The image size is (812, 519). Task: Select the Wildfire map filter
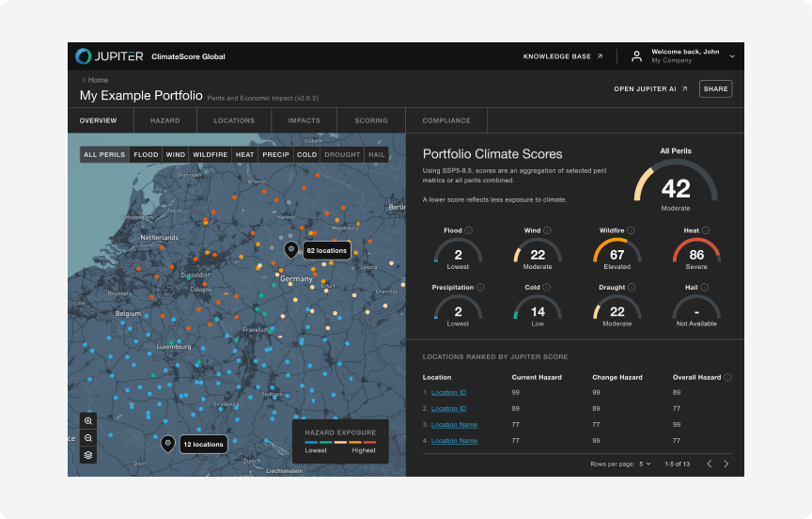211,154
